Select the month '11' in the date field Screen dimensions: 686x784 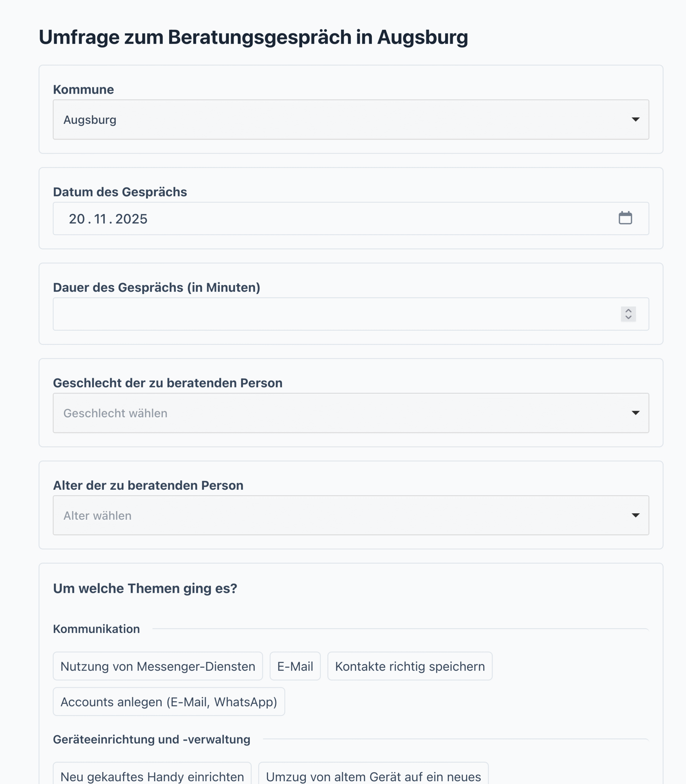100,219
